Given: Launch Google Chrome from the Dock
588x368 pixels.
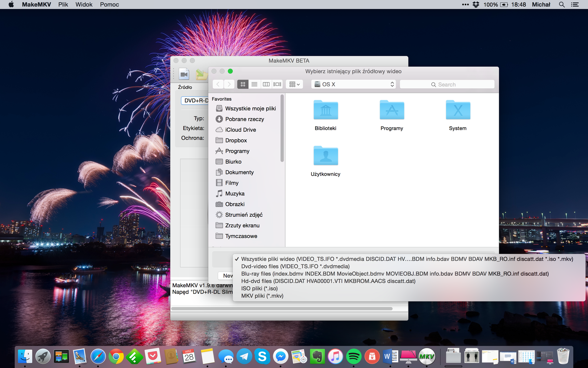Looking at the screenshot, I should pyautogui.click(x=116, y=357).
